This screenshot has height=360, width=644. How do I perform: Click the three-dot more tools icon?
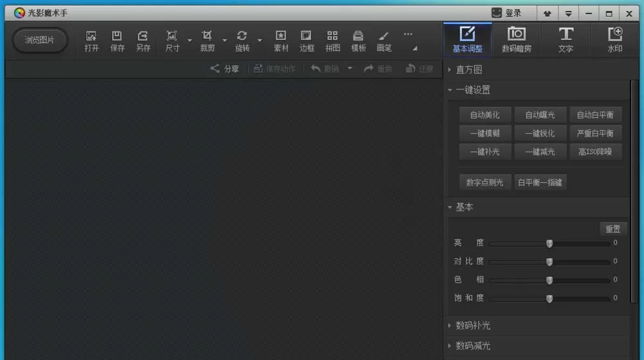[408, 35]
